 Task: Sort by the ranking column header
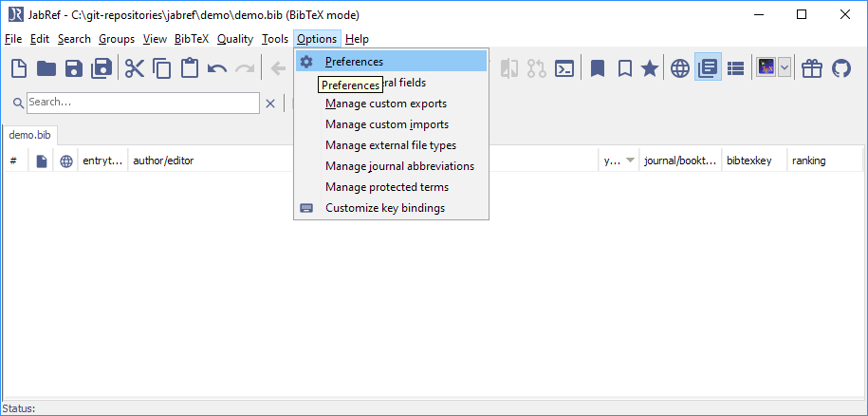coord(824,161)
